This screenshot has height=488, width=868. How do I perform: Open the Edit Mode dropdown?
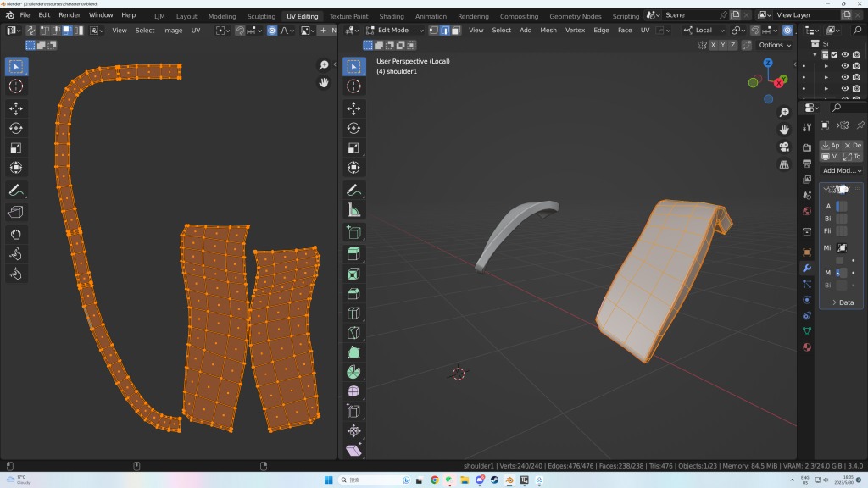[x=395, y=30]
